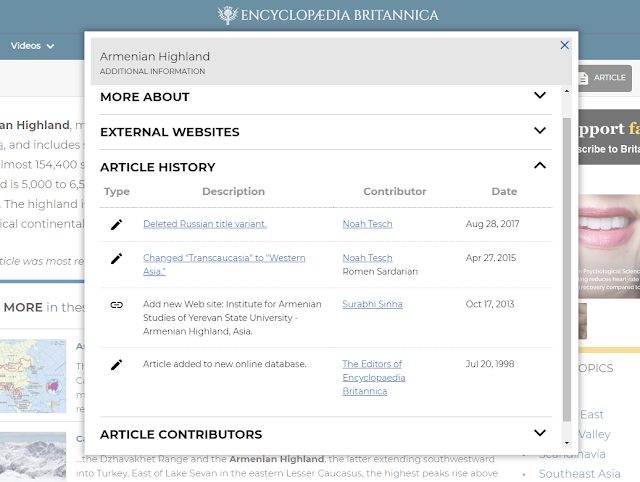Viewport: 640px width, 482px height.
Task: Open Noah Tesch contributor link dated Aug 28, 2017
Action: (x=367, y=224)
